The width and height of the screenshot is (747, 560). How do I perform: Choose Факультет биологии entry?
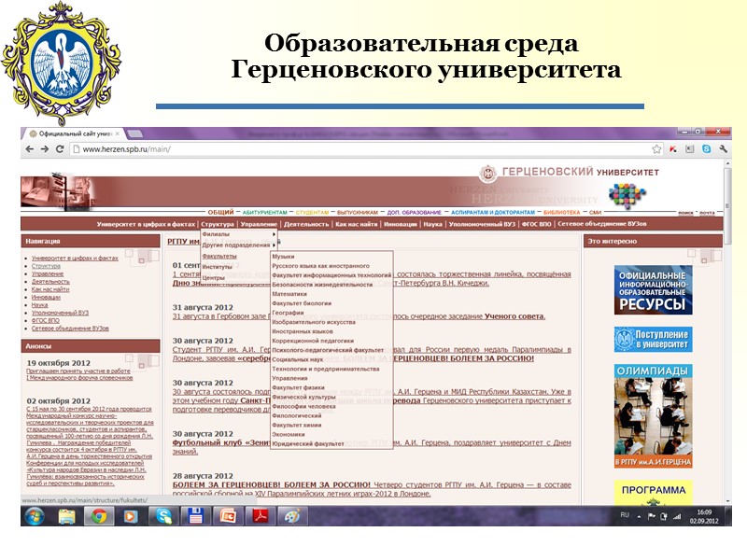(x=302, y=303)
